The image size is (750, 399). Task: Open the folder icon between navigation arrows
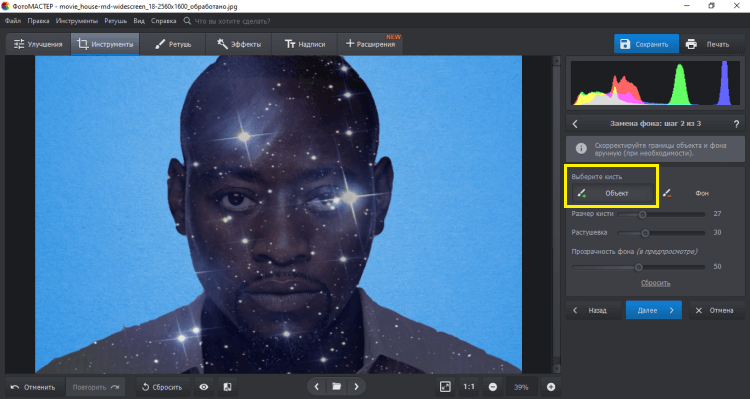point(336,387)
